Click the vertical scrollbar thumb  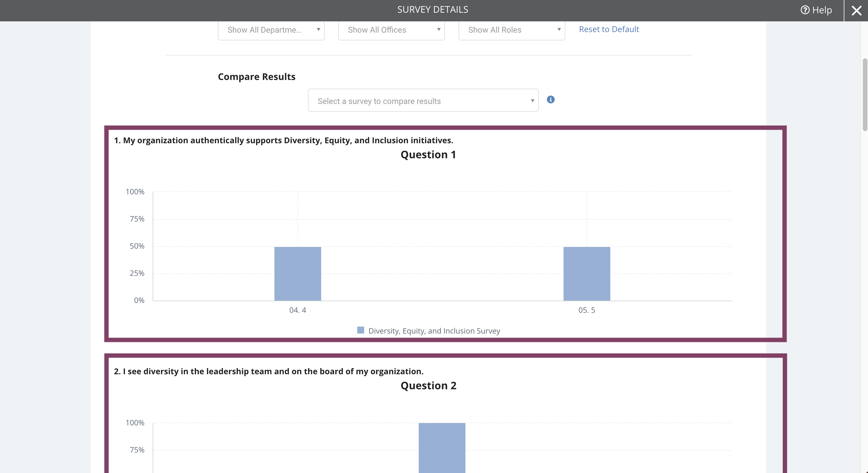coord(865,94)
